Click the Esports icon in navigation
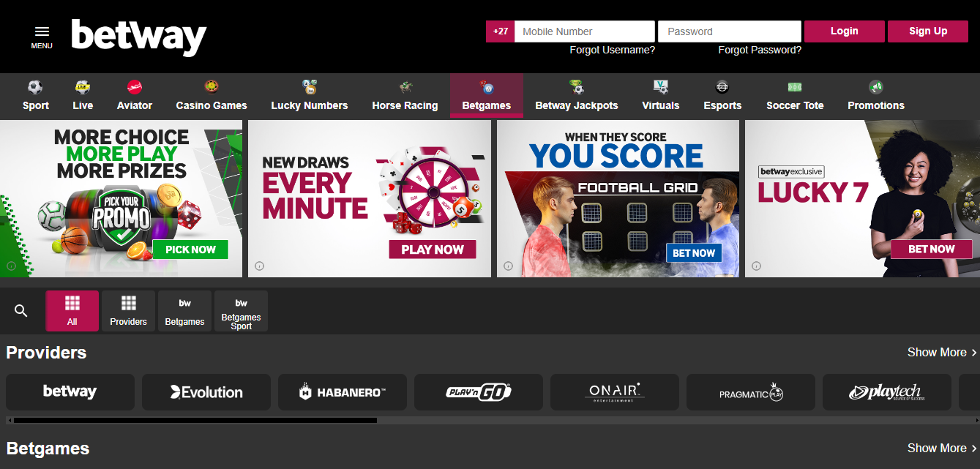This screenshot has width=980, height=469. (x=722, y=88)
